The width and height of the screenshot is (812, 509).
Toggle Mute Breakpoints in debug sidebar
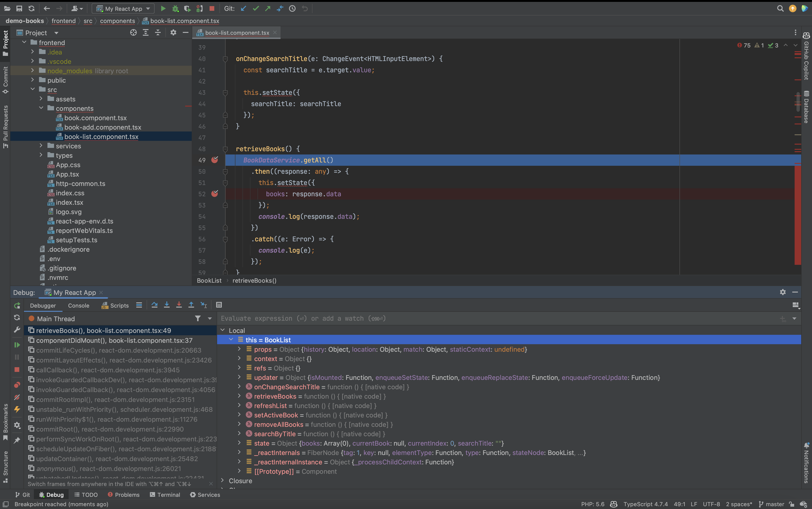click(17, 397)
